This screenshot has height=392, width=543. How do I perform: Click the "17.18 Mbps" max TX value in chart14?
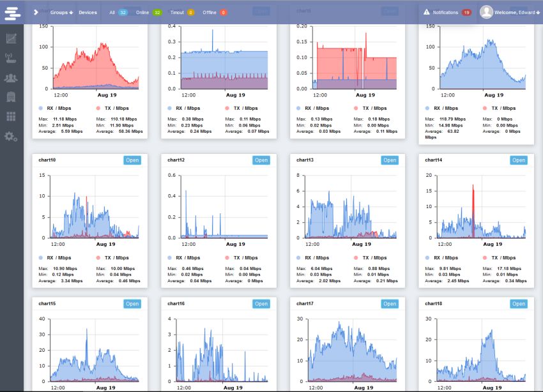(x=509, y=269)
